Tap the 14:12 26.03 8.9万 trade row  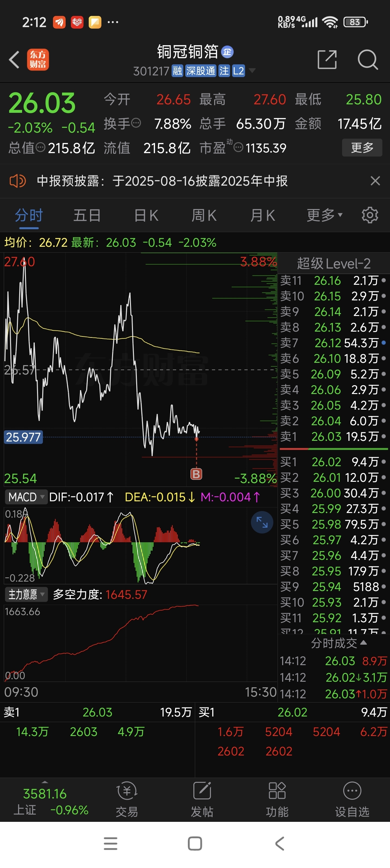click(x=333, y=661)
